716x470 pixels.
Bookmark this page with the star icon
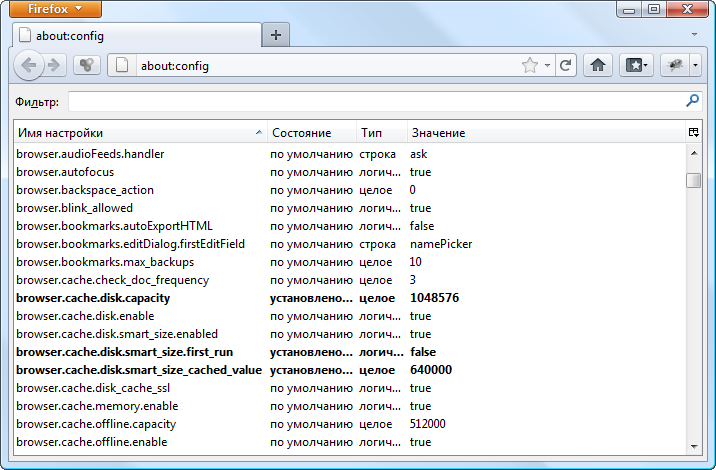click(530, 65)
